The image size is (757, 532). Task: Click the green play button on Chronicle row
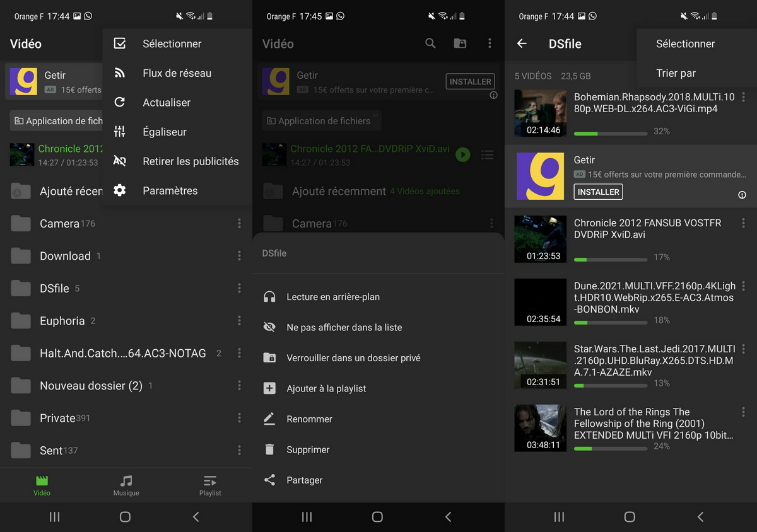pyautogui.click(x=463, y=154)
